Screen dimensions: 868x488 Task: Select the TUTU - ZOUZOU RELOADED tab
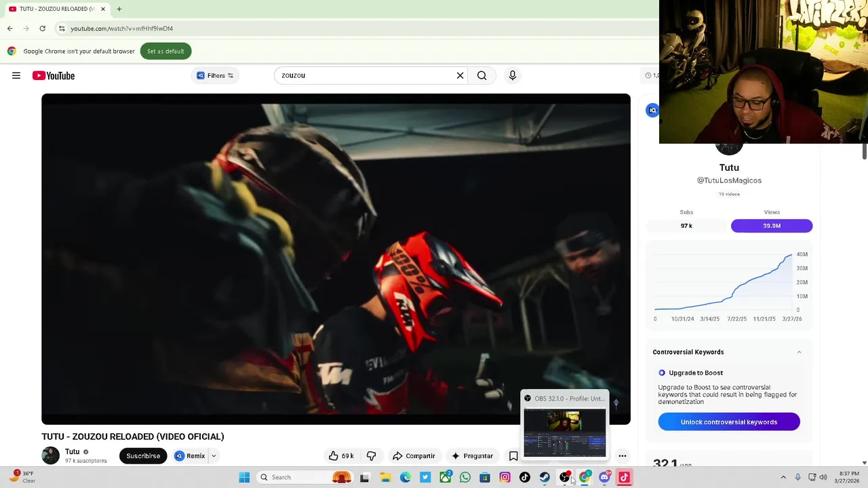pos(57,9)
